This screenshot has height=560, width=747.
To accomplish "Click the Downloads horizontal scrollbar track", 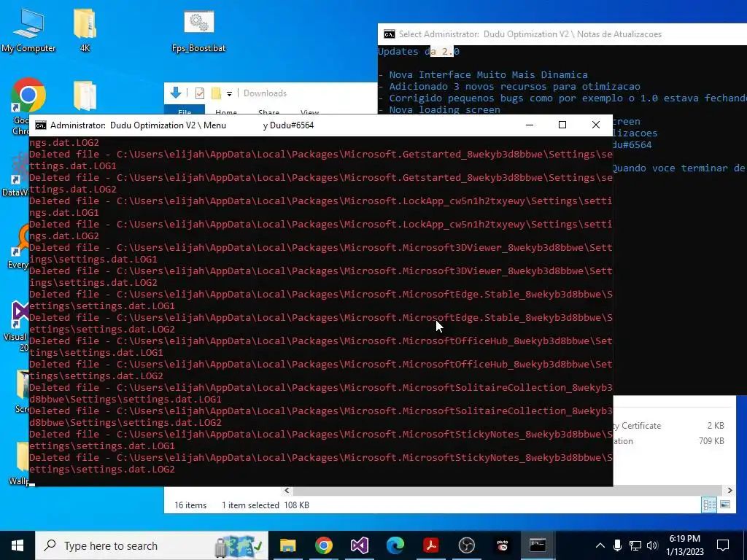I will pyautogui.click(x=508, y=490).
